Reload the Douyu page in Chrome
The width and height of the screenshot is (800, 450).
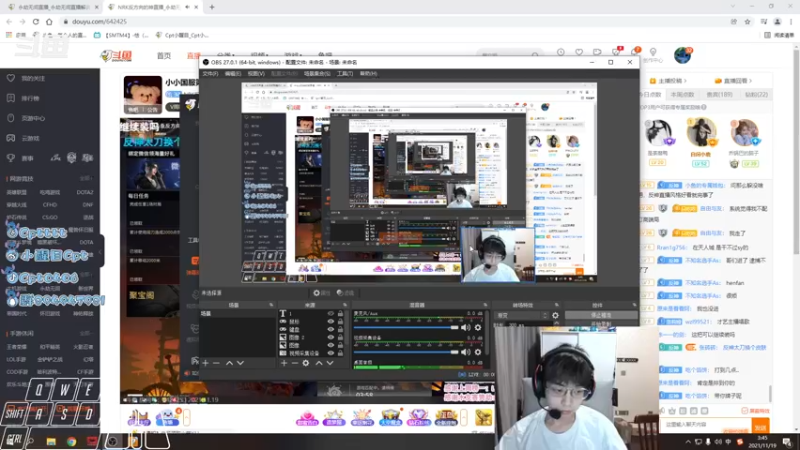[x=36, y=21]
